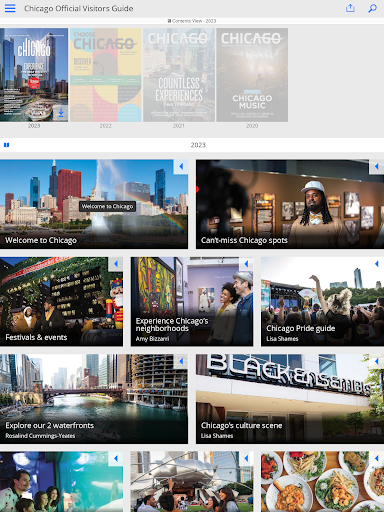Click the 2023 section header
Image resolution: width=384 pixels, height=512 pixels.
[x=198, y=145]
